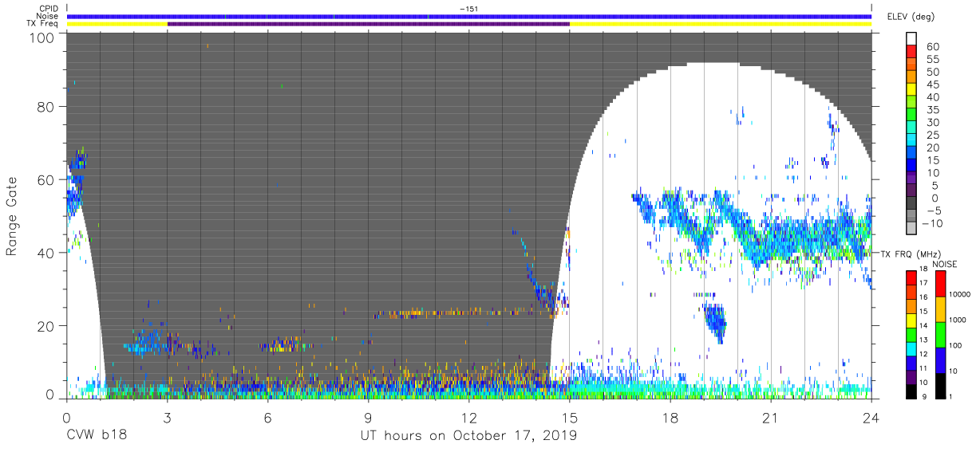Click the 1000 tick on the NOISE colorbar

[959, 320]
